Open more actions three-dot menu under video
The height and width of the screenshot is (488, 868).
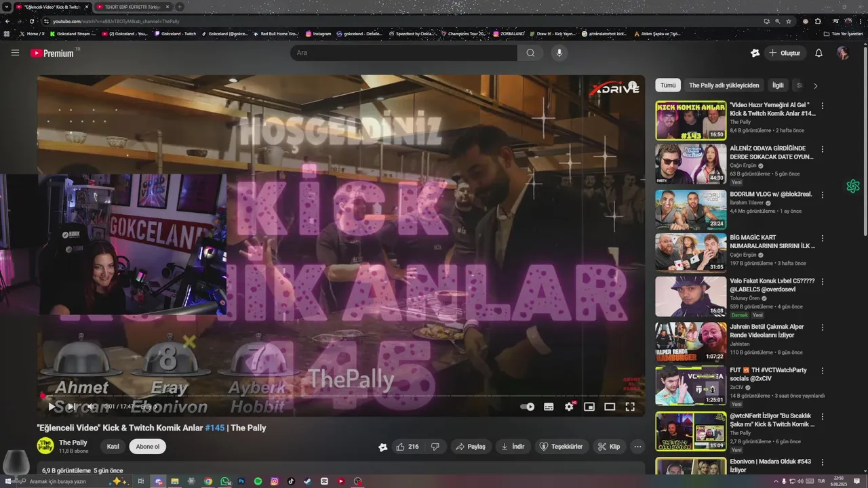pyautogui.click(x=637, y=447)
